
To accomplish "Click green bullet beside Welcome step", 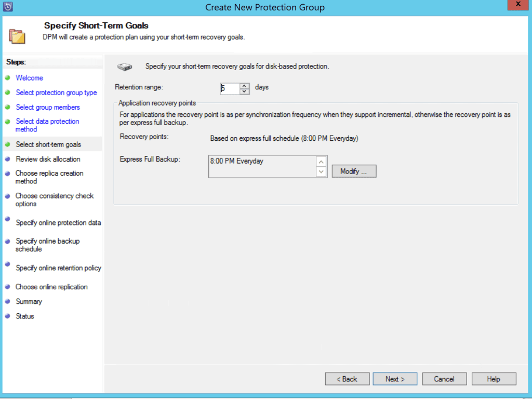I will coord(7,78).
